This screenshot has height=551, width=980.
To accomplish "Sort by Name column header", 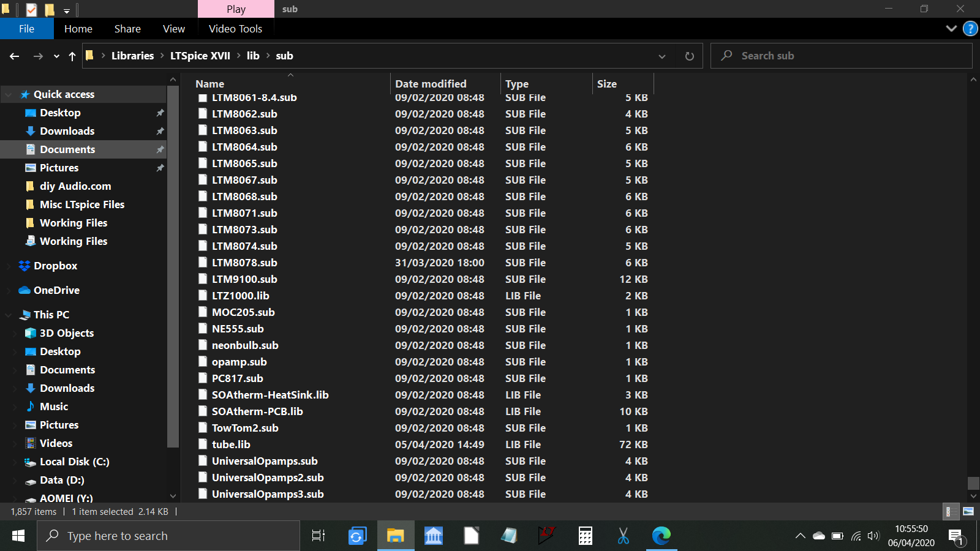I will pos(291,84).
